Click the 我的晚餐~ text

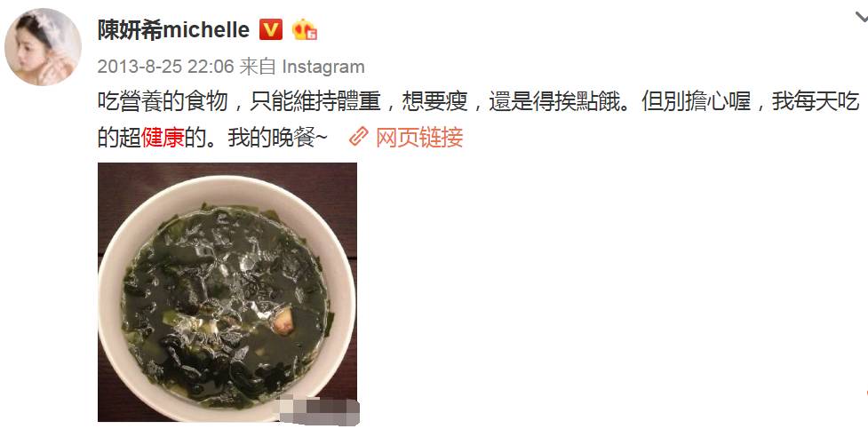click(x=278, y=138)
